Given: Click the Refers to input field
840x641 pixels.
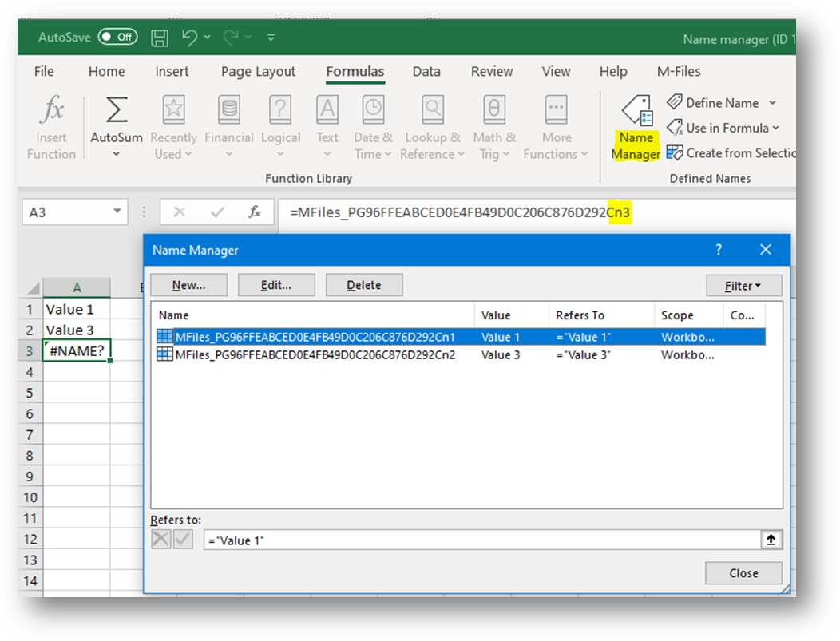Looking at the screenshot, I should [481, 540].
